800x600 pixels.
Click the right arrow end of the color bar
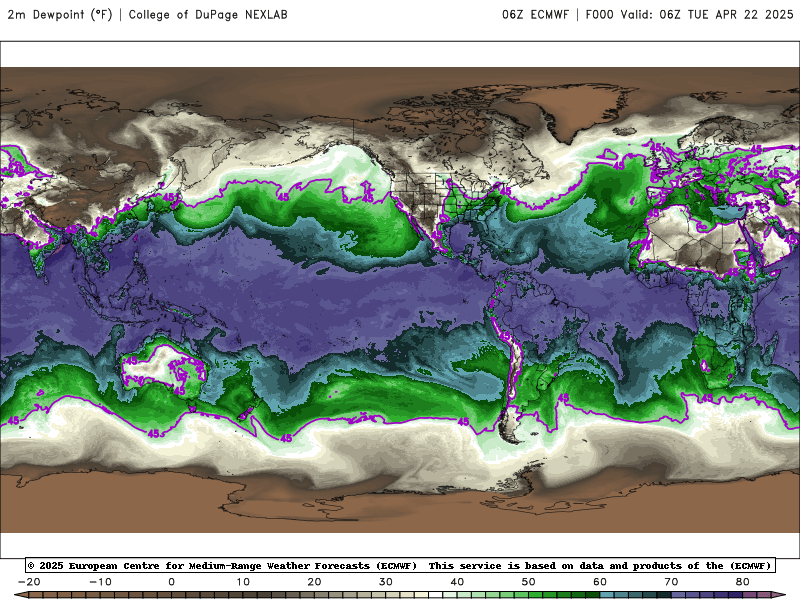(779, 595)
